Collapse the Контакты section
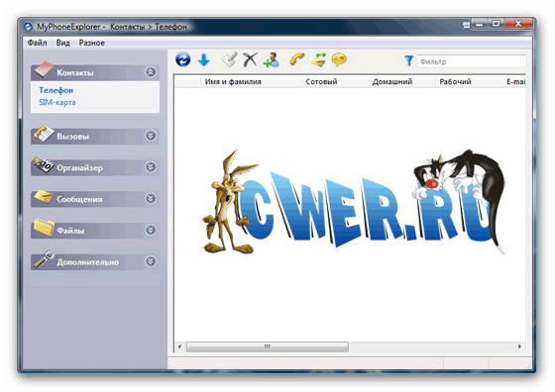 [151, 72]
